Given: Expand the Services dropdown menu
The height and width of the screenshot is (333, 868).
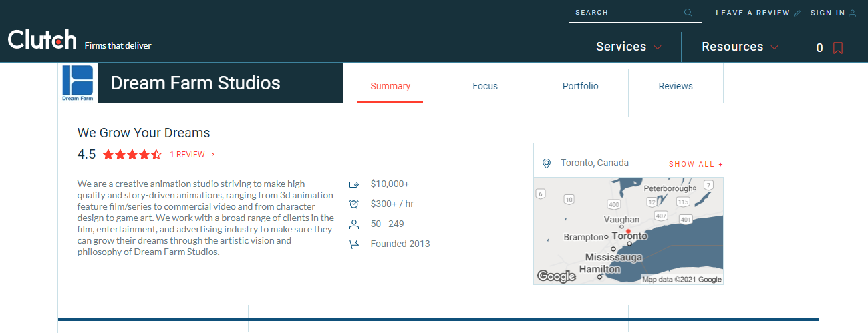Looking at the screenshot, I should [628, 47].
